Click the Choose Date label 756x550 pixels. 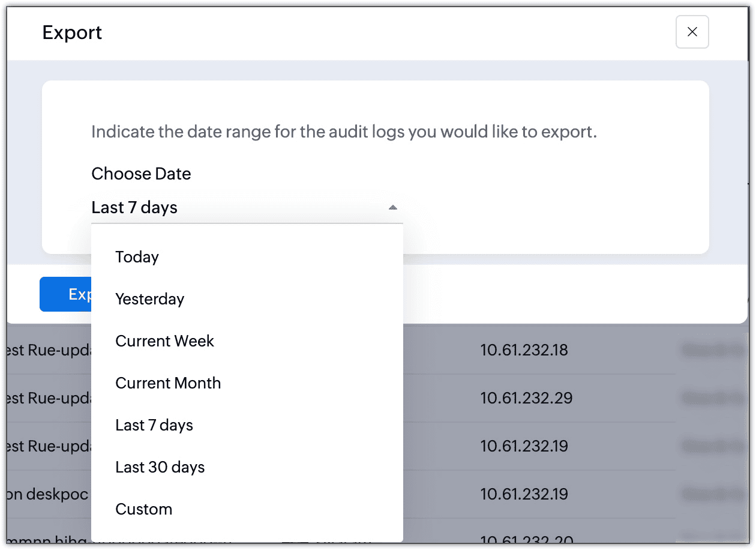[141, 174]
